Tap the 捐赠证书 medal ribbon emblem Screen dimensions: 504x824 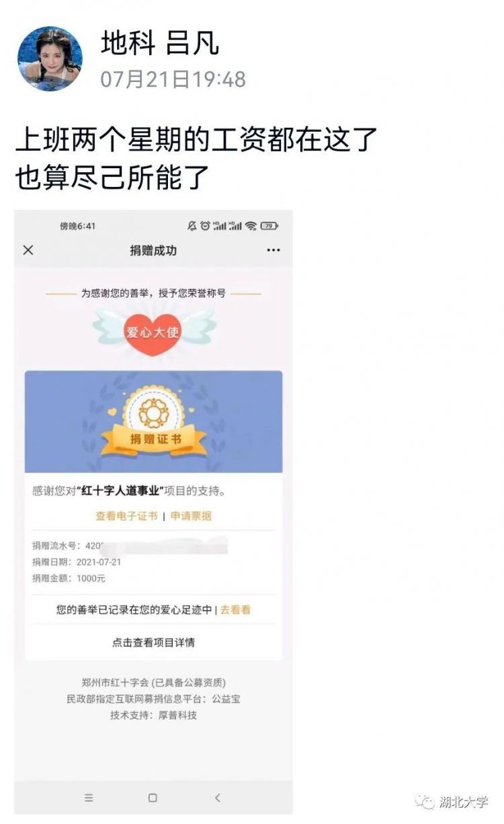tap(154, 421)
